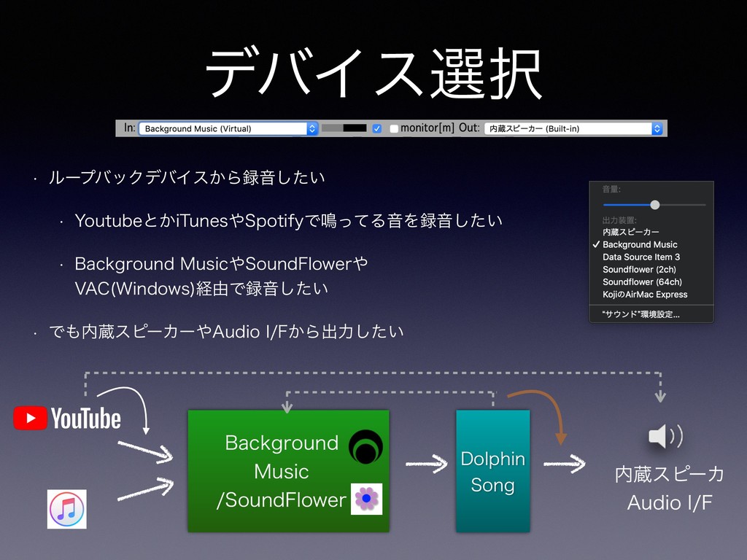Select Background Music output device
Screen dimensions: 747x560
click(640, 244)
